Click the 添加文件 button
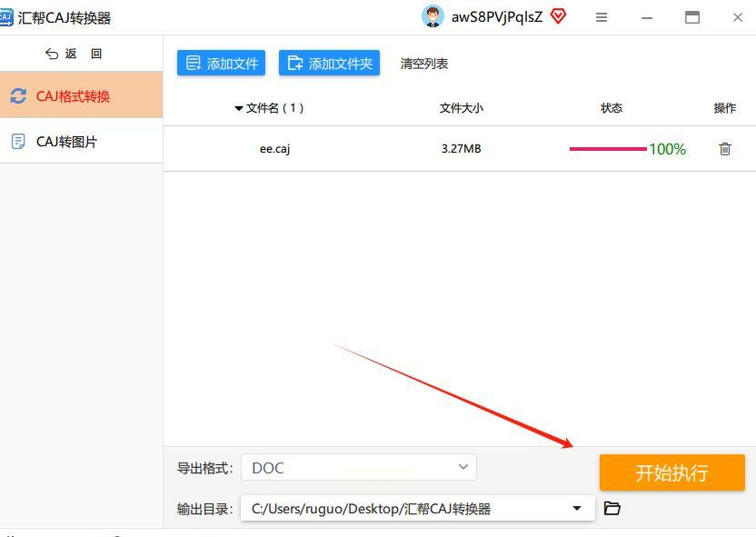Viewport: 756px width, 537px height. coord(222,63)
